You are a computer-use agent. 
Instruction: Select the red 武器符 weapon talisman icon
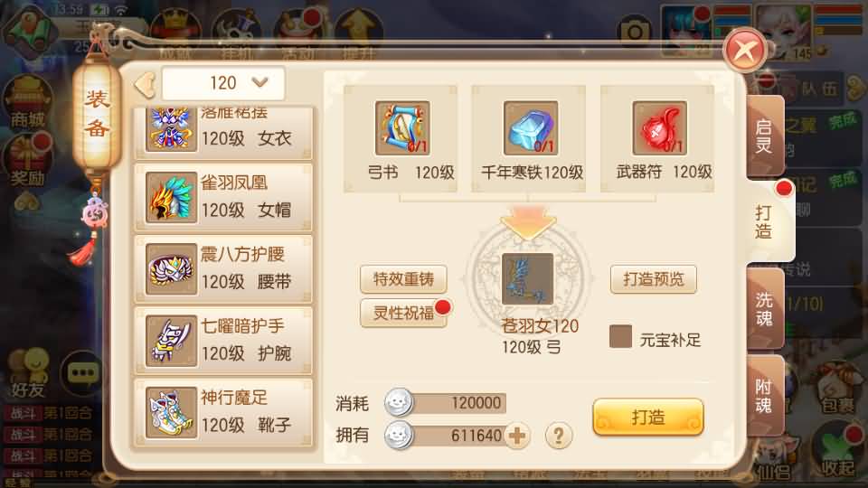(x=659, y=128)
